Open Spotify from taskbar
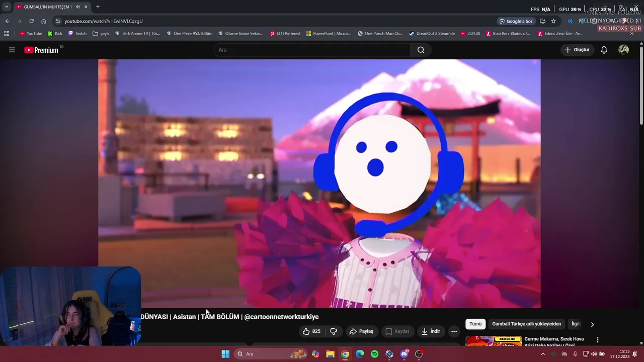 click(374, 354)
